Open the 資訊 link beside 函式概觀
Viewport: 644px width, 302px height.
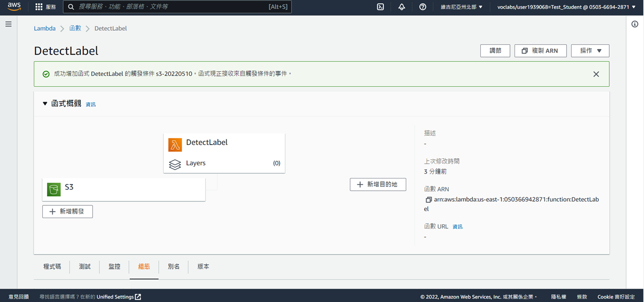pyautogui.click(x=91, y=105)
